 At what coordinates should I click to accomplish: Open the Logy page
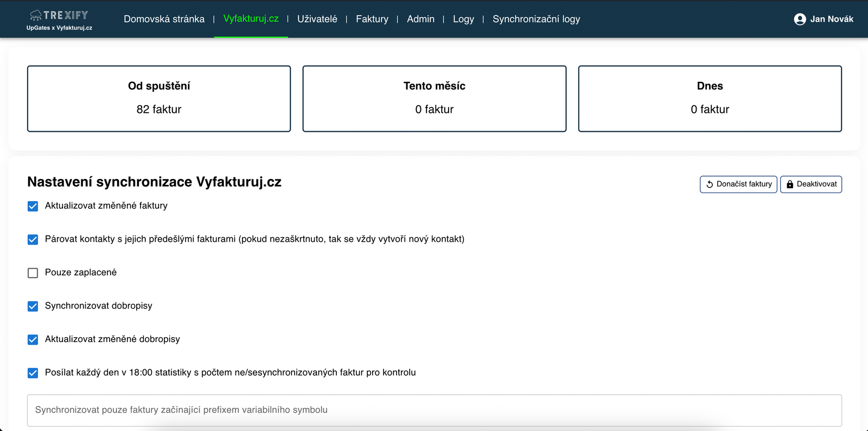tap(463, 19)
